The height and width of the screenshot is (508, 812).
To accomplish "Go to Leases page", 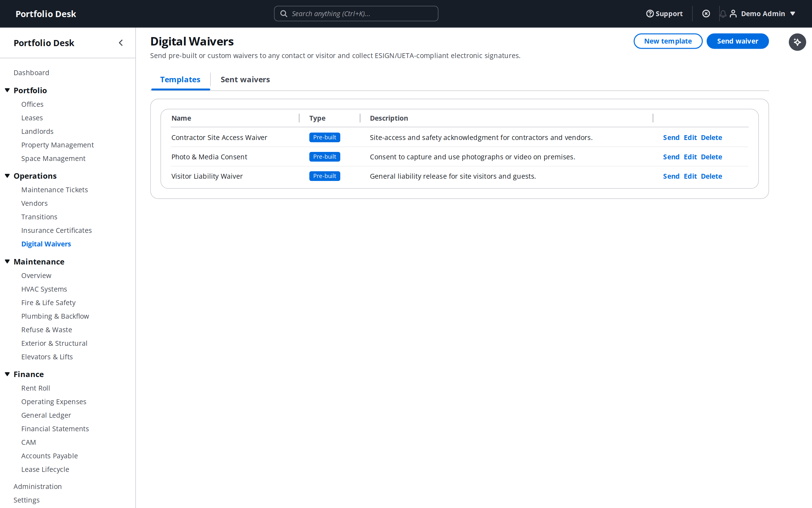I will 32,118.
